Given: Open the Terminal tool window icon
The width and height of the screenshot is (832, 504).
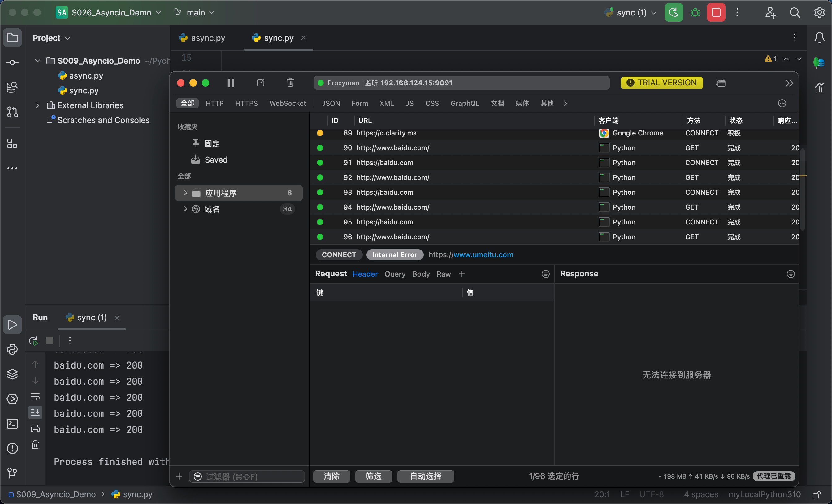Looking at the screenshot, I should tap(12, 423).
